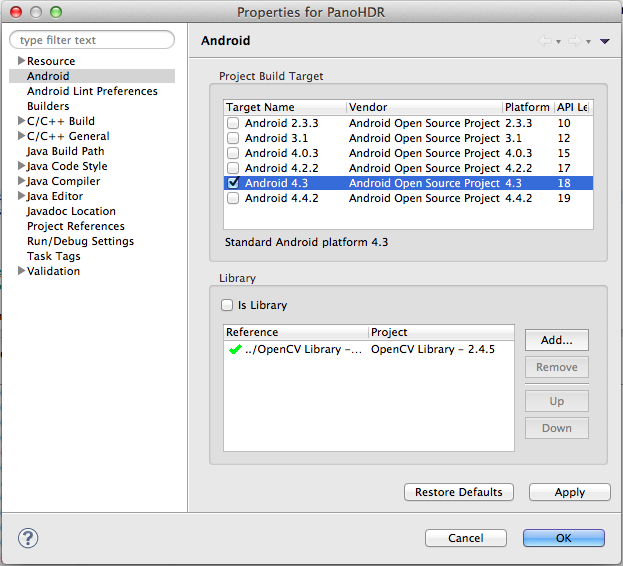Image resolution: width=623 pixels, height=566 pixels.
Task: Zoom the window with green button
Action: click(x=56, y=12)
